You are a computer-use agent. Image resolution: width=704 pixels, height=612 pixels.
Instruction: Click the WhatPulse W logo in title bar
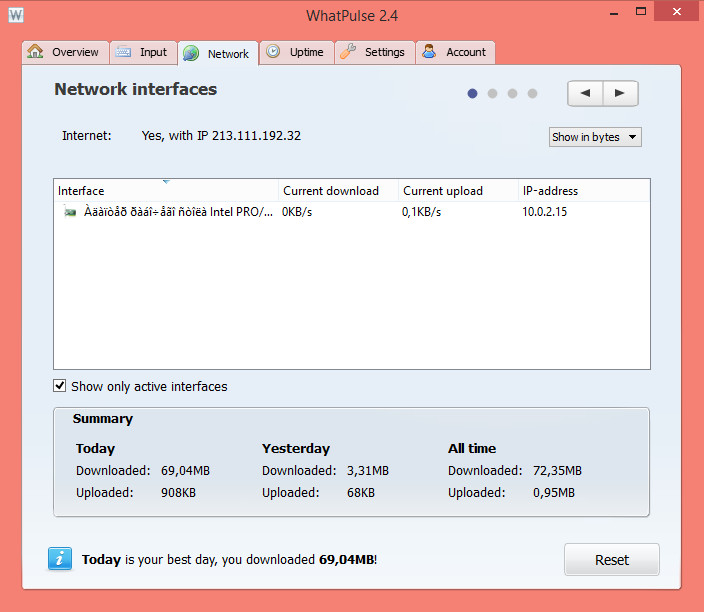click(16, 15)
